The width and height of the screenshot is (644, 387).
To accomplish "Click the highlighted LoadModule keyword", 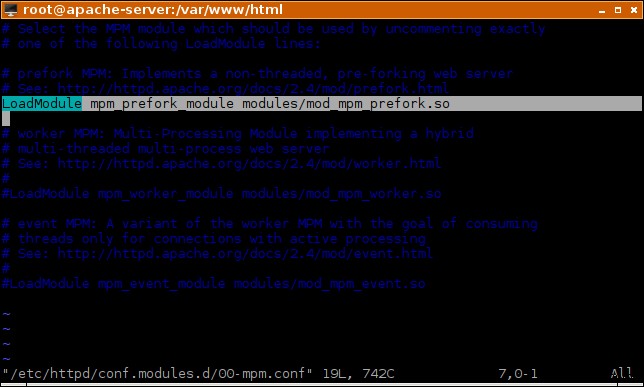I will (42, 104).
